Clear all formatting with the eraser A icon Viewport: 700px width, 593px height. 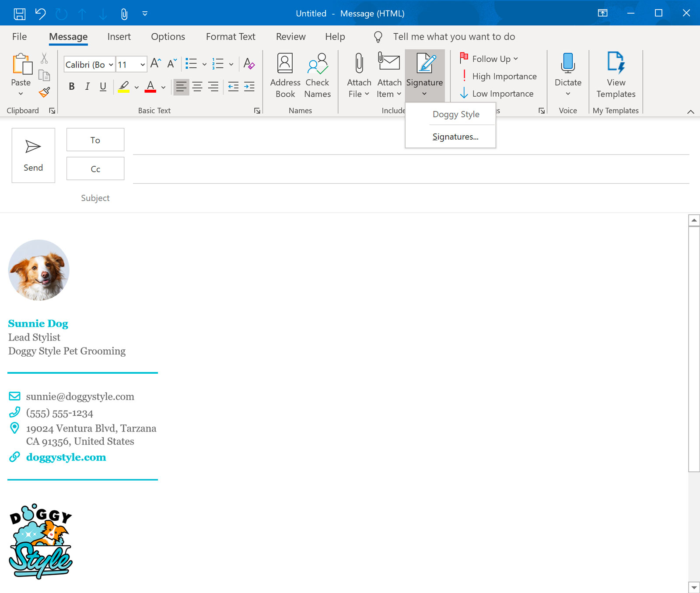click(249, 64)
